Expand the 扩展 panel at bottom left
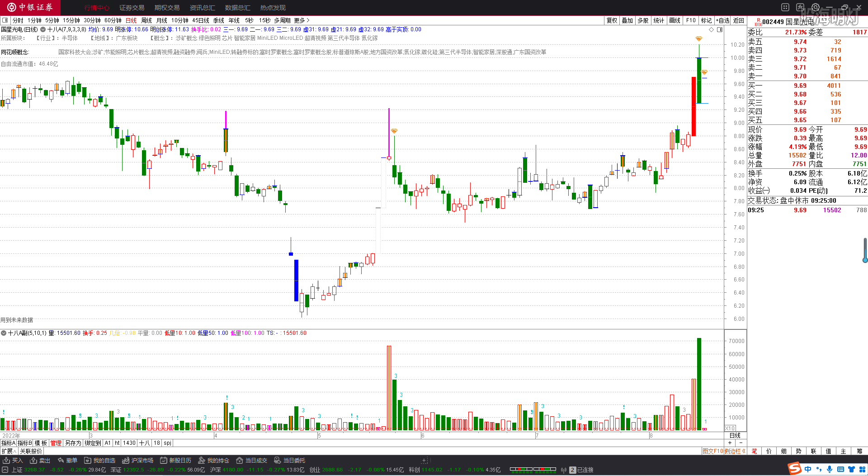The width and height of the screenshot is (868, 476). click(9, 451)
